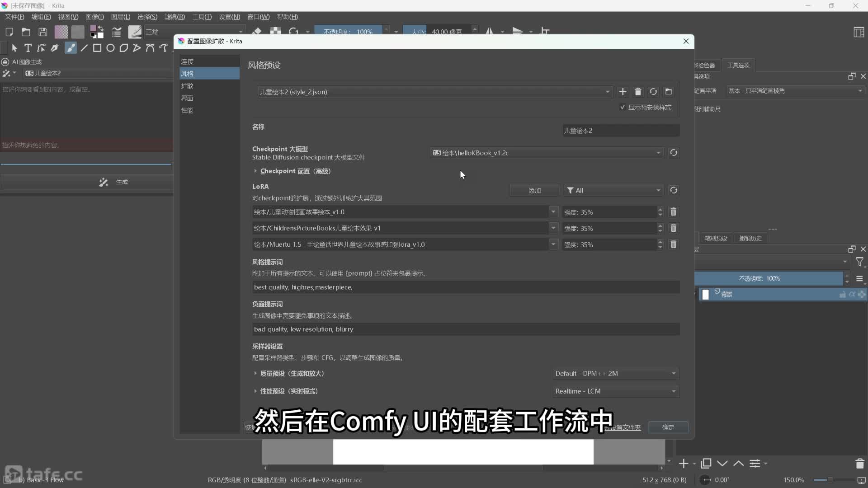The width and height of the screenshot is (868, 488).
Task: Duplicate layer icon in layers panel
Action: tap(706, 464)
